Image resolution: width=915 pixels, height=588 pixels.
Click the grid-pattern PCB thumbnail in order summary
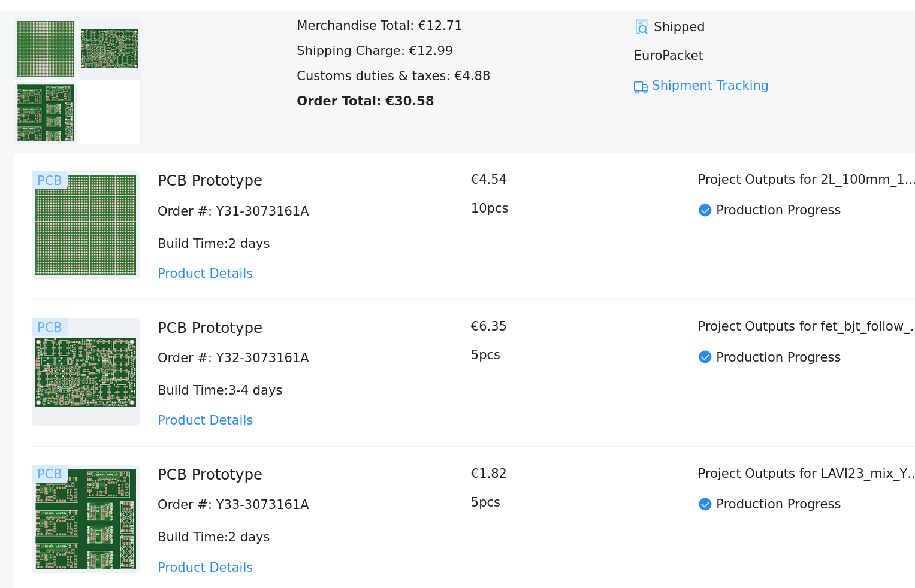(x=46, y=49)
